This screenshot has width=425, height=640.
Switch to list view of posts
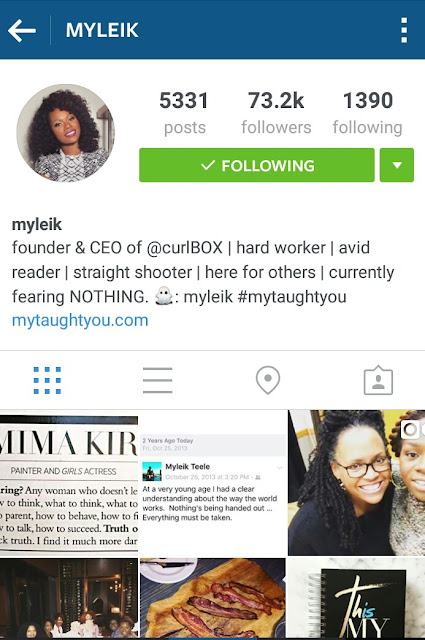coord(158,380)
